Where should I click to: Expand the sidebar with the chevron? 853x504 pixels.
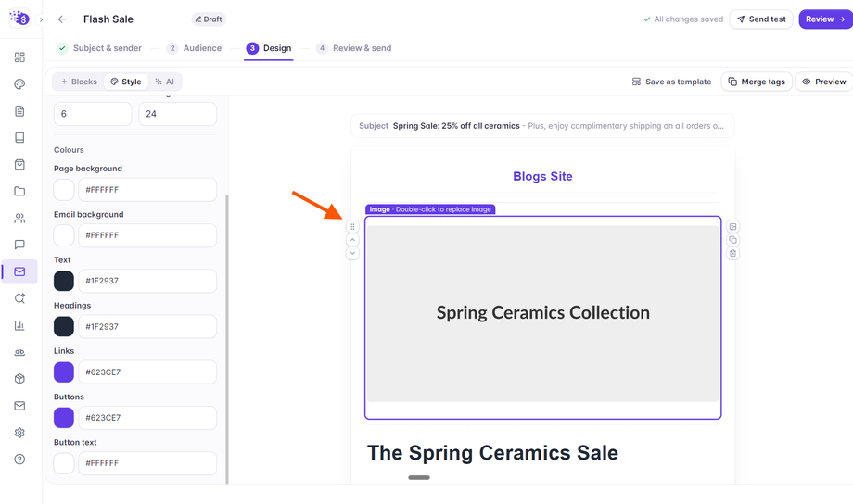coord(41,19)
